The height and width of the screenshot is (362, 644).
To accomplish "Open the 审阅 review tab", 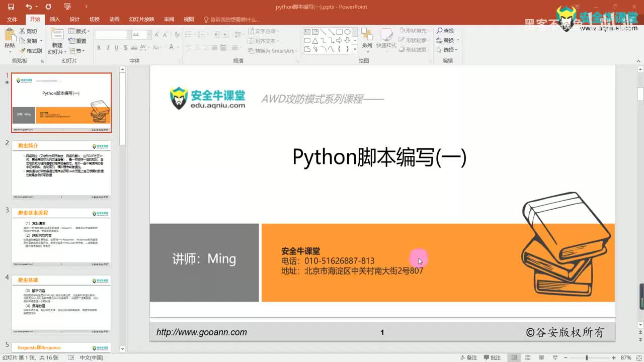I will click(x=169, y=20).
